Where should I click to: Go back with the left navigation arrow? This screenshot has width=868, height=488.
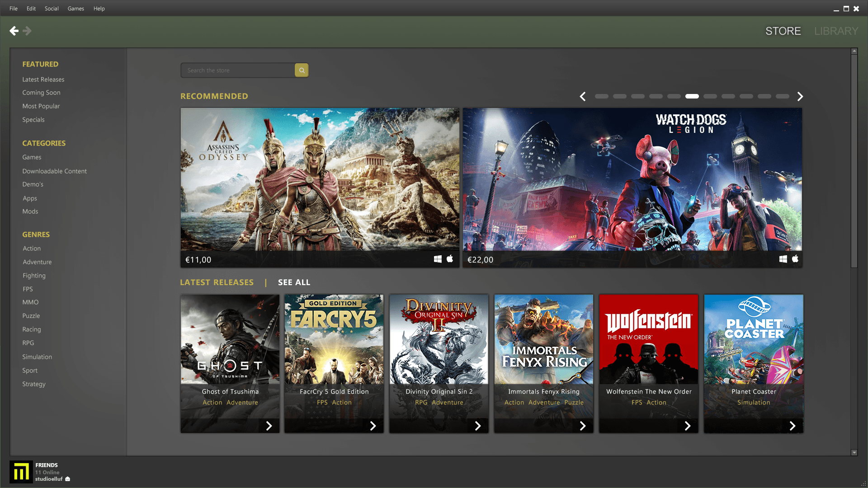[x=14, y=31]
